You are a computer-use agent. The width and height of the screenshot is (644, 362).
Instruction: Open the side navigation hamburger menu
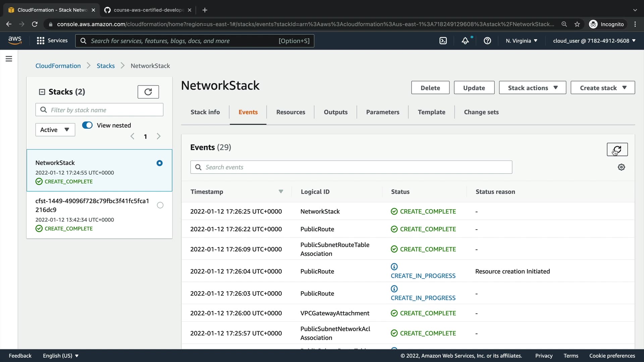[x=9, y=59]
